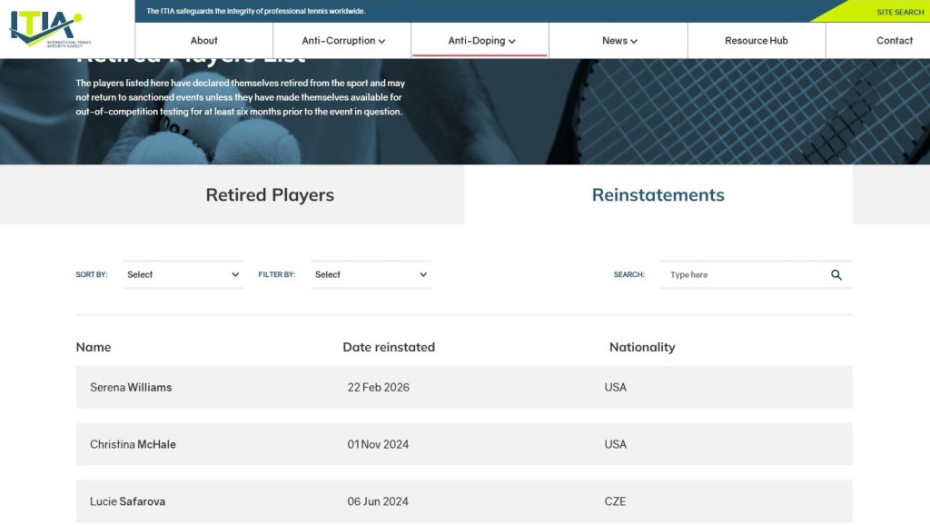Click the Nationality column header

(x=642, y=347)
